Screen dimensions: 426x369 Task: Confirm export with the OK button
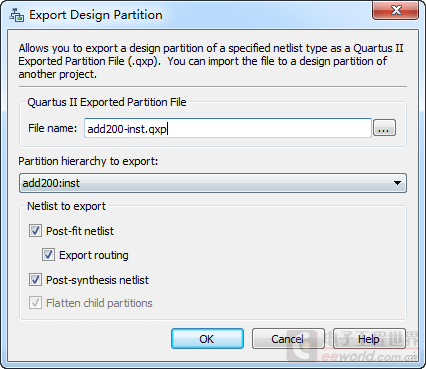[207, 339]
